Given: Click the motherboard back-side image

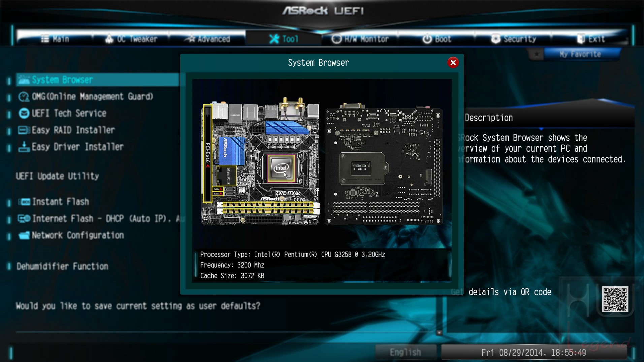Looking at the screenshot, I should point(383,164).
